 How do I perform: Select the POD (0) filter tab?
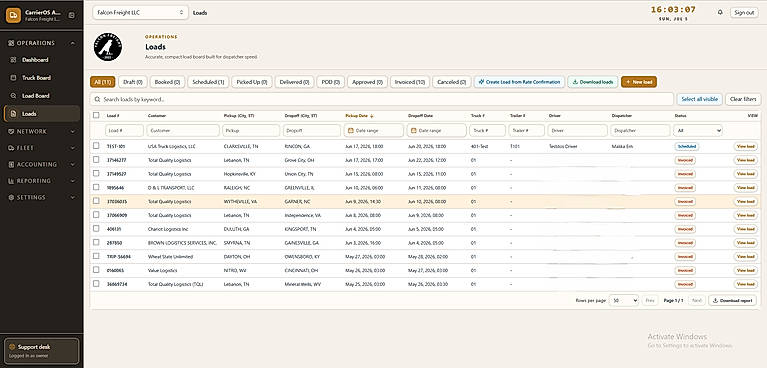pyautogui.click(x=331, y=82)
